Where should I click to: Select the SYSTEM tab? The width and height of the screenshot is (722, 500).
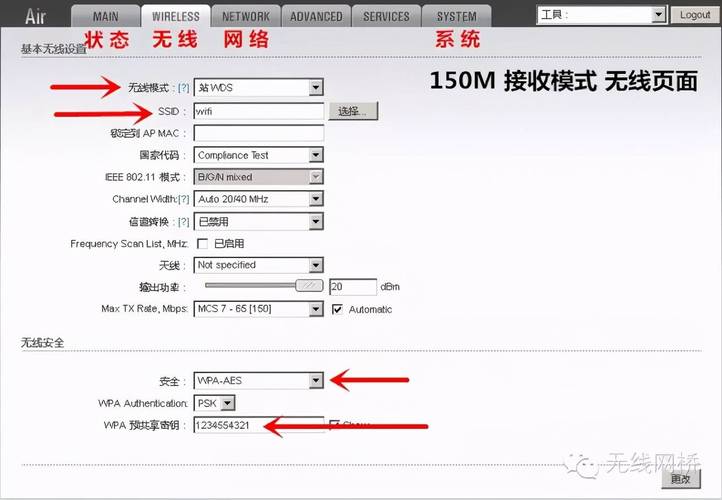(x=456, y=17)
